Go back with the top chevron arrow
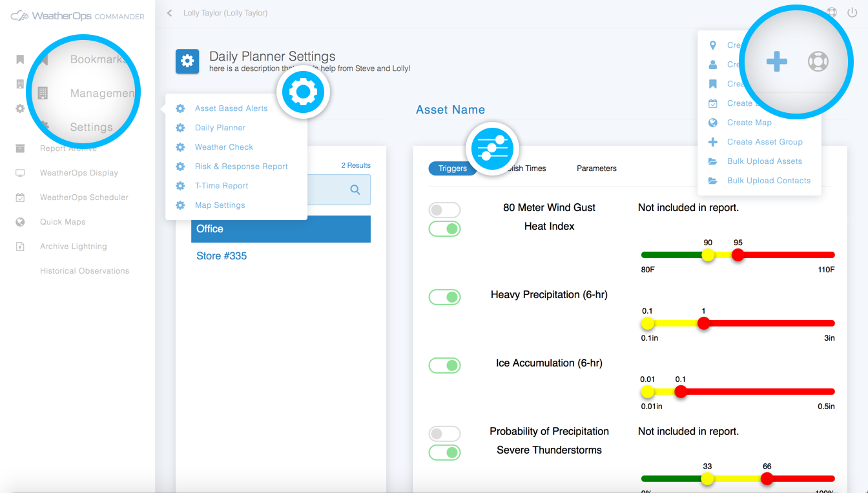The image size is (868, 493). [x=169, y=13]
